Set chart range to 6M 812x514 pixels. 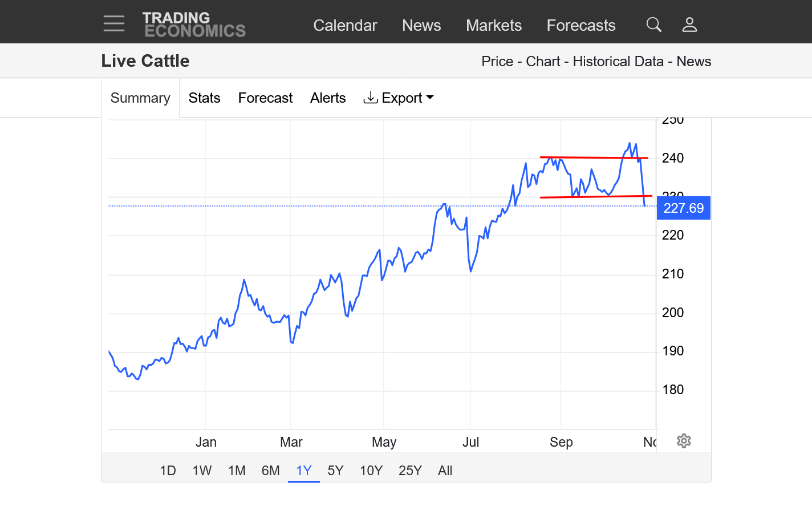[x=270, y=471]
